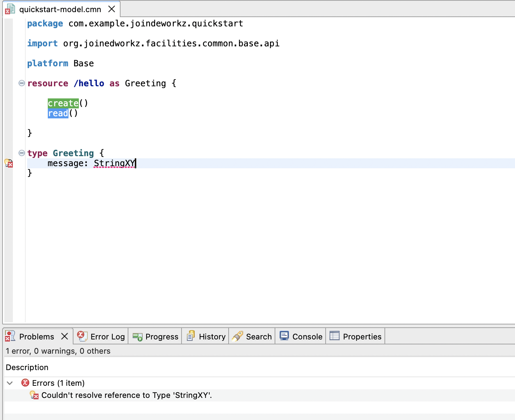This screenshot has height=420, width=515.
Task: Select the History view icon
Action: point(191,336)
